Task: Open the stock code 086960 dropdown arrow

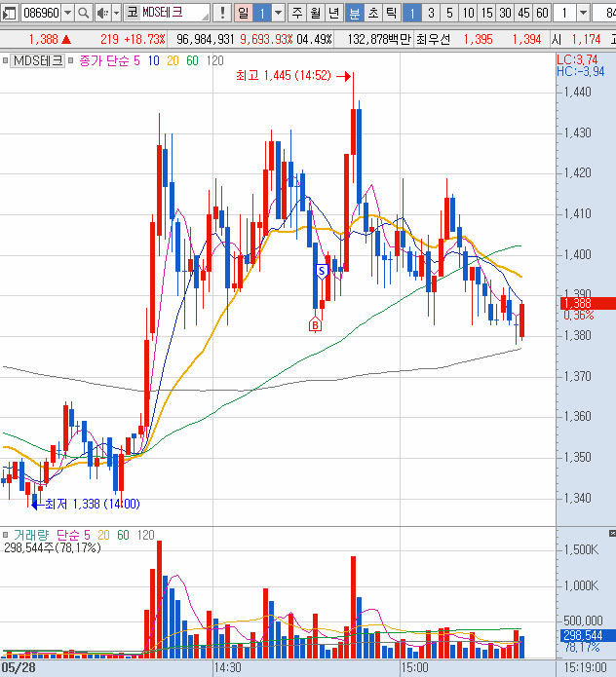Action: (x=67, y=13)
